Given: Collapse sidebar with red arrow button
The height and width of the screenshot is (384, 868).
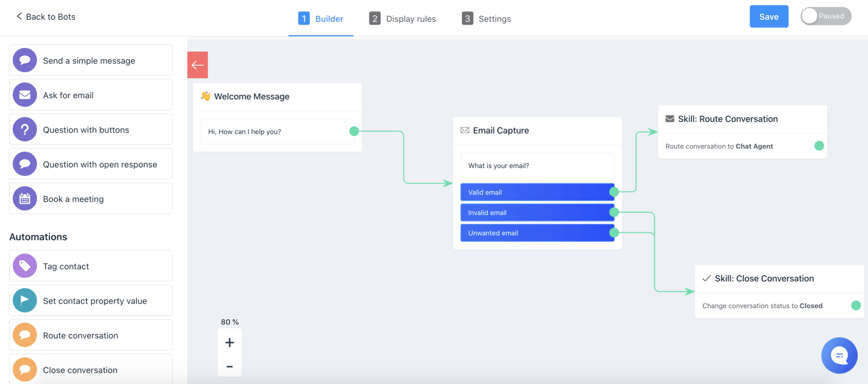Looking at the screenshot, I should click(197, 65).
